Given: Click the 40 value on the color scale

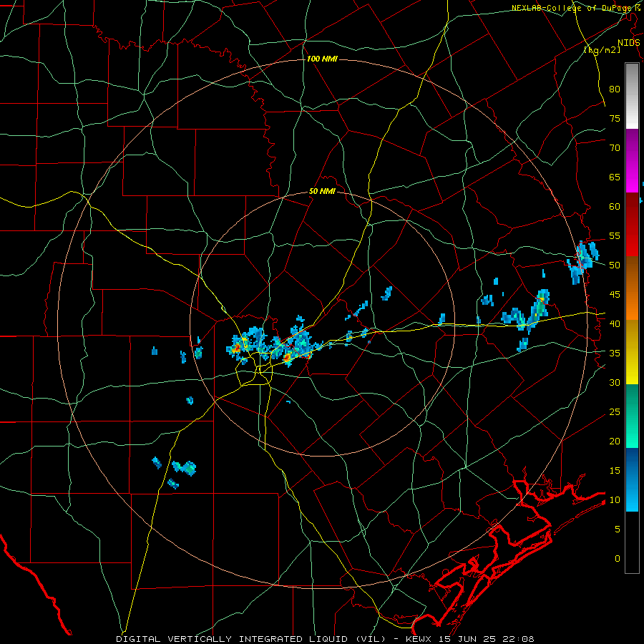Looking at the screenshot, I should pos(615,324).
